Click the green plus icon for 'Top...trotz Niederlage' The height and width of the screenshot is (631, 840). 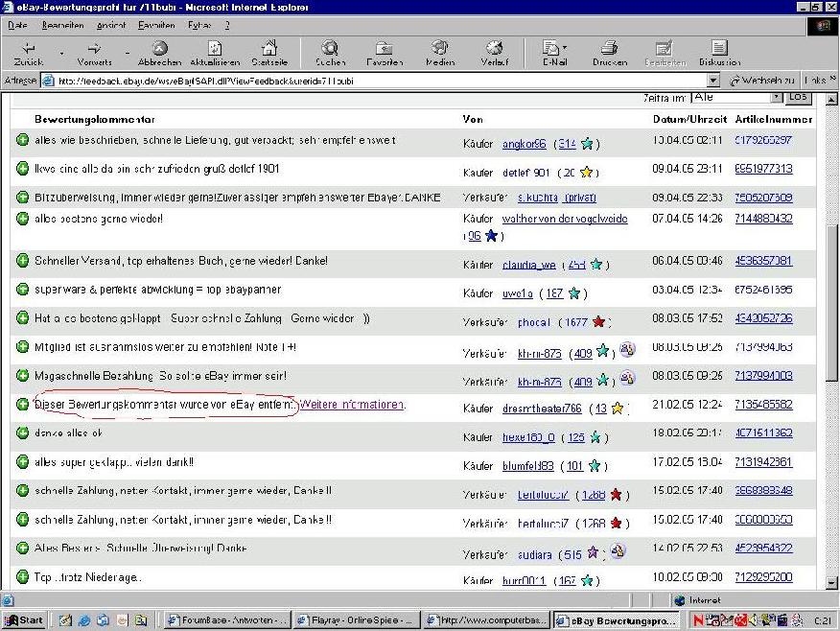[22, 577]
